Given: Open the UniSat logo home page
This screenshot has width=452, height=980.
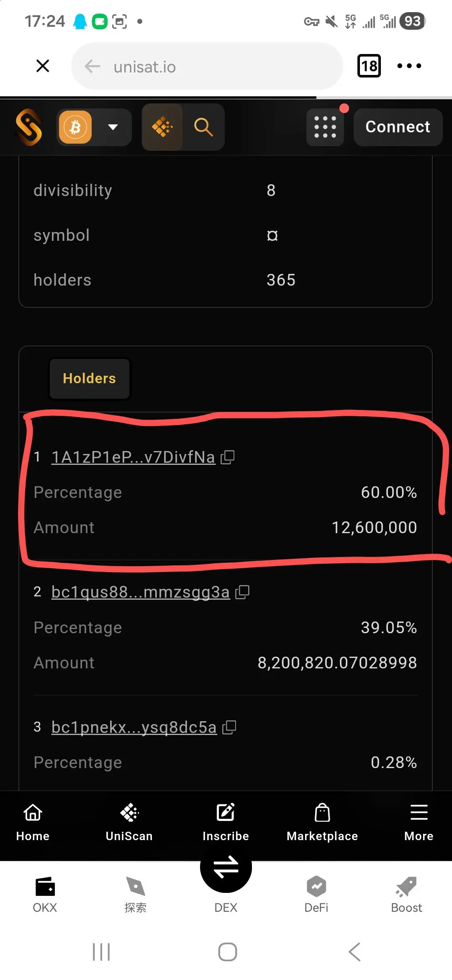Looking at the screenshot, I should pos(29,127).
